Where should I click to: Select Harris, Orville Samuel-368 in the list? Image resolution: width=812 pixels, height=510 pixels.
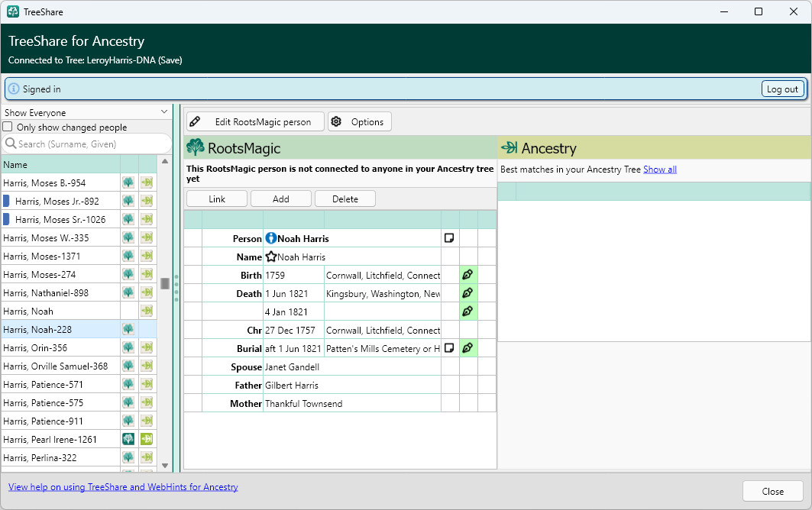point(60,366)
